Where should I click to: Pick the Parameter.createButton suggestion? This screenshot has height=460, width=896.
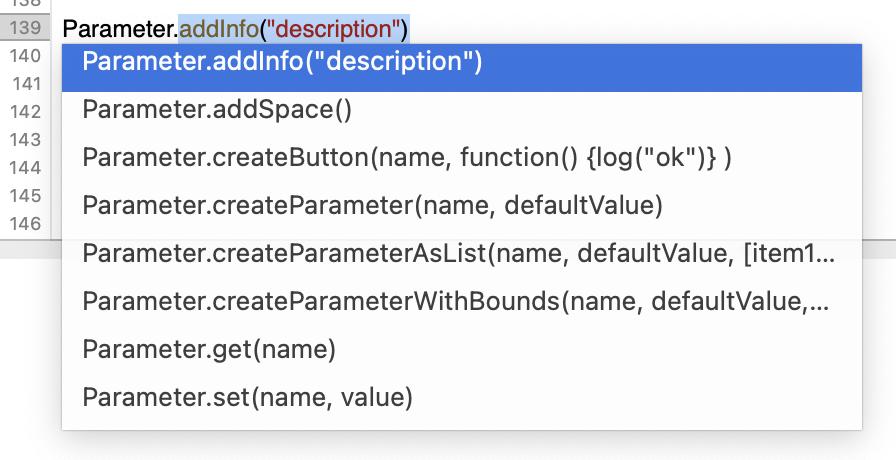407,158
